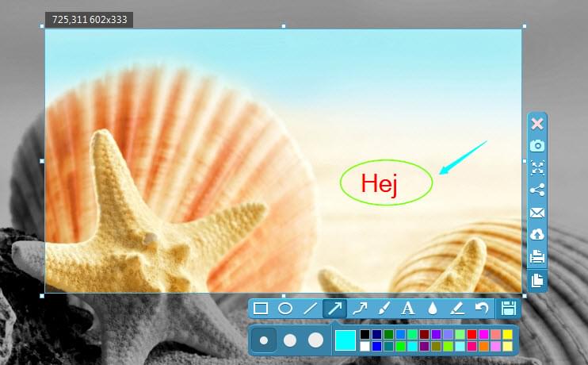
Task: Select the Brush tool
Action: click(x=384, y=309)
